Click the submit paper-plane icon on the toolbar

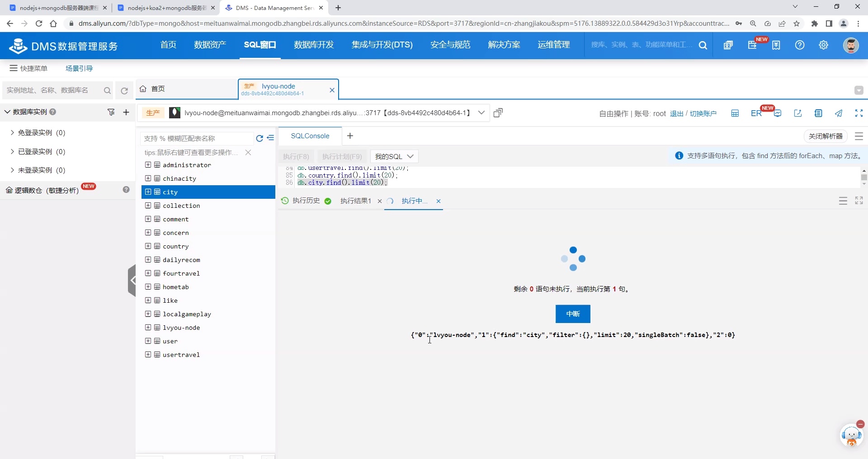click(x=839, y=113)
